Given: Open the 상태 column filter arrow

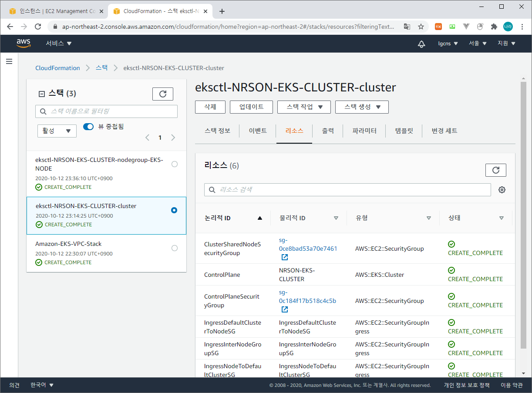Looking at the screenshot, I should (501, 218).
